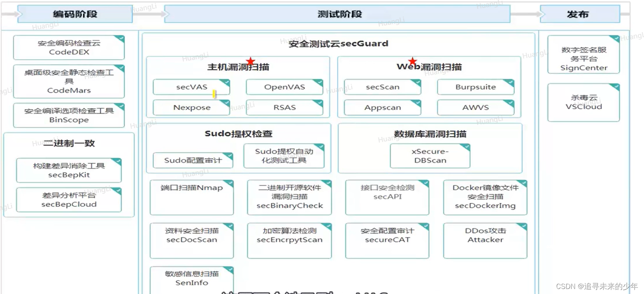The image size is (644, 294).
Task: Select the CodeDEX 安全编码检查云 box
Action: [69, 48]
